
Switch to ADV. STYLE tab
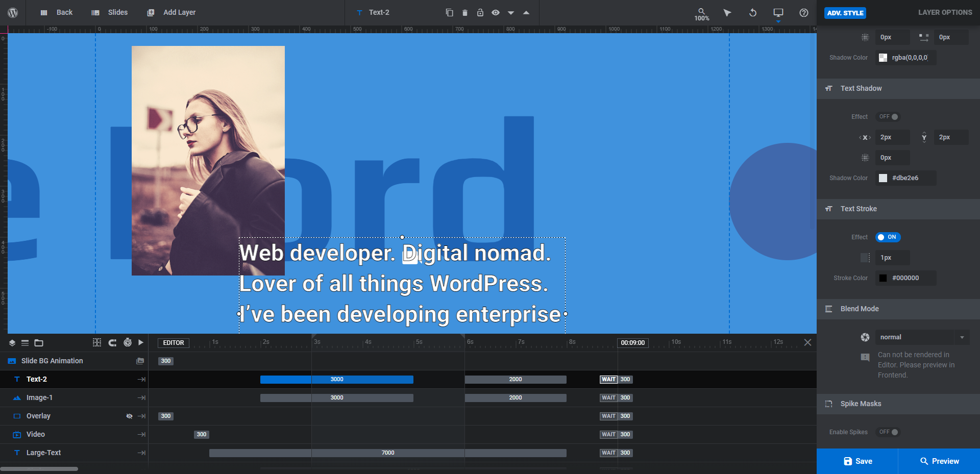click(845, 13)
